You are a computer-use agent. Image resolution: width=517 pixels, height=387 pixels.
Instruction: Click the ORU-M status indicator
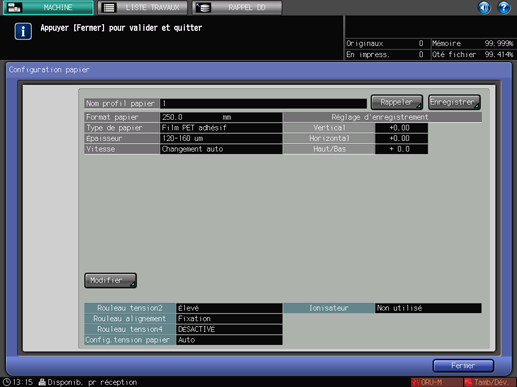436,382
